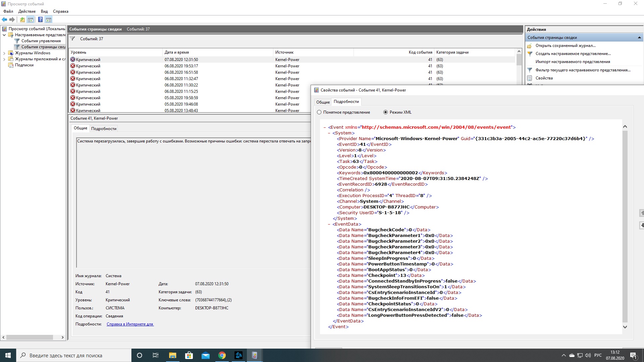Viewport: 644px width, 362px height.
Task: Click 'Свойства' in the Actions pane
Action: (544, 78)
